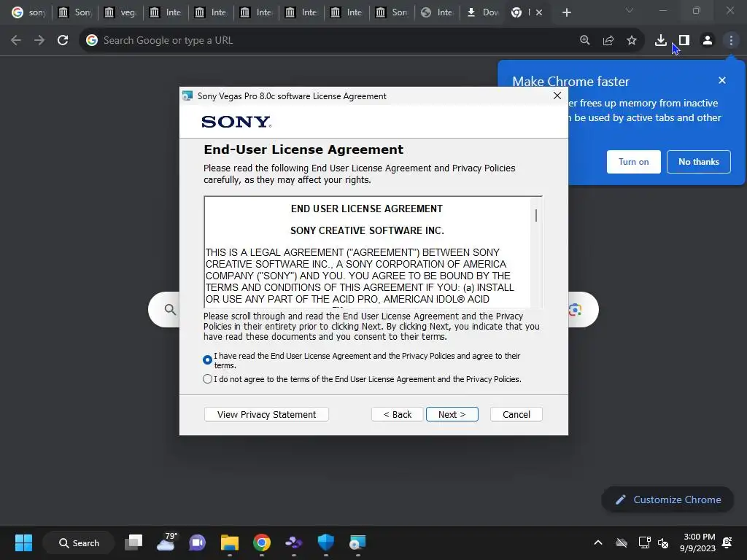Switch to the 'veg' tab

click(x=120, y=12)
